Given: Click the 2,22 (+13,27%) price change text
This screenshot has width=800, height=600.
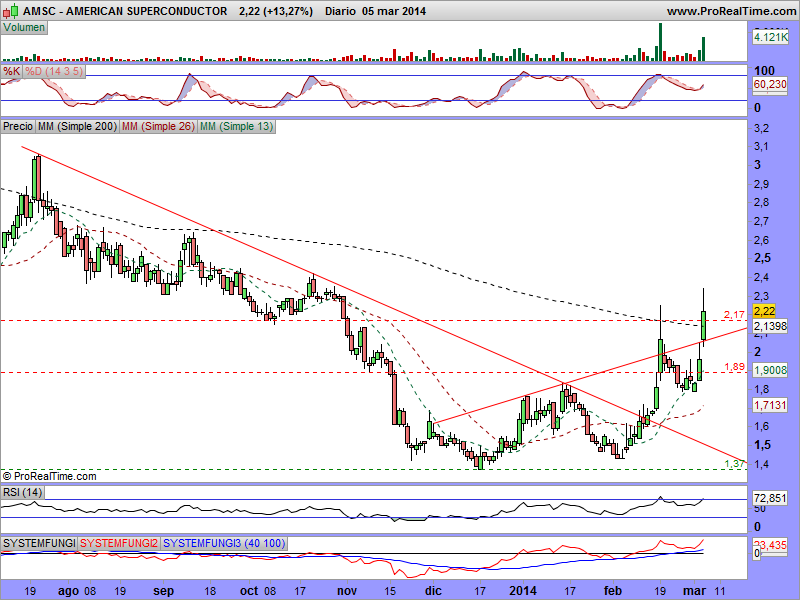Looking at the screenshot, I should coord(276,11).
